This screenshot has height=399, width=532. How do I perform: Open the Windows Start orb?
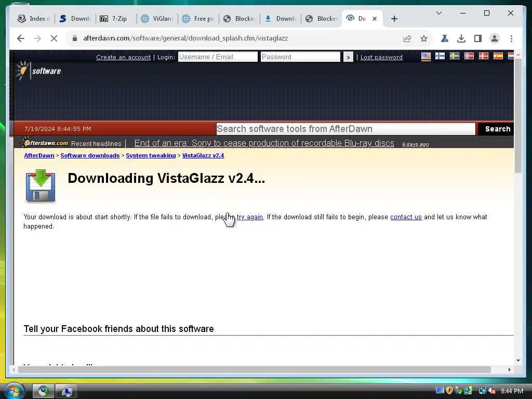(14, 391)
